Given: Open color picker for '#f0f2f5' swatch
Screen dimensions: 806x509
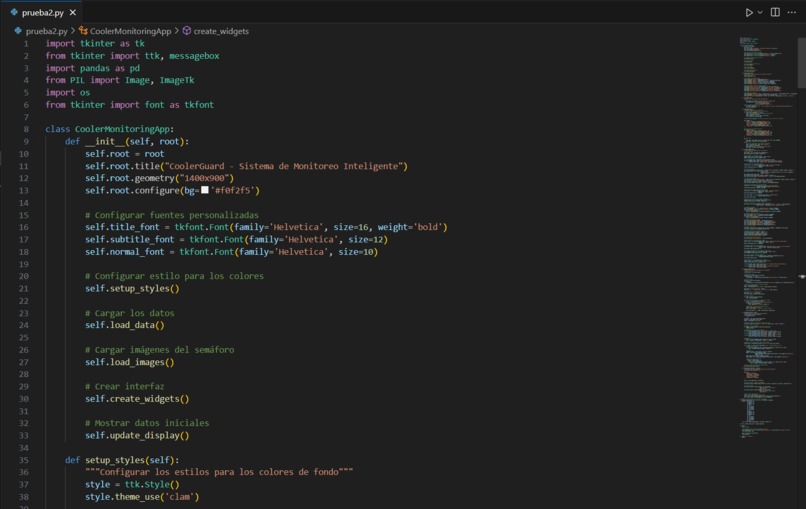Looking at the screenshot, I should [205, 190].
